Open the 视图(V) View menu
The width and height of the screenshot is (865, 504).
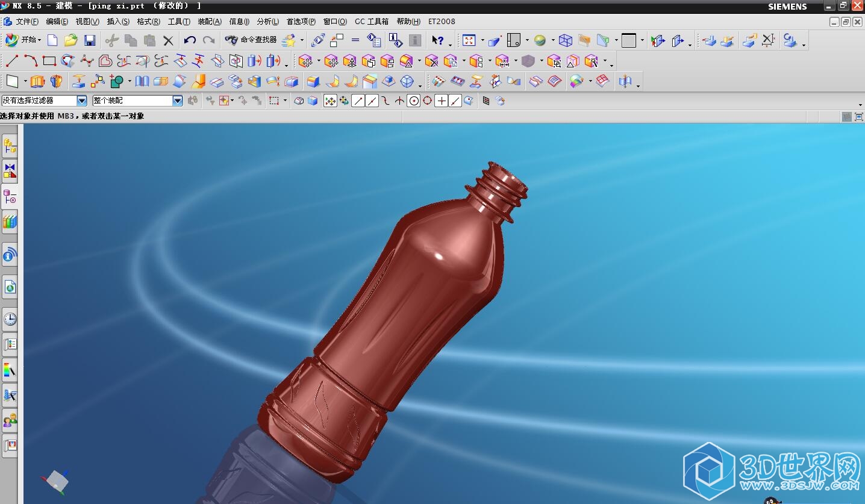87,22
